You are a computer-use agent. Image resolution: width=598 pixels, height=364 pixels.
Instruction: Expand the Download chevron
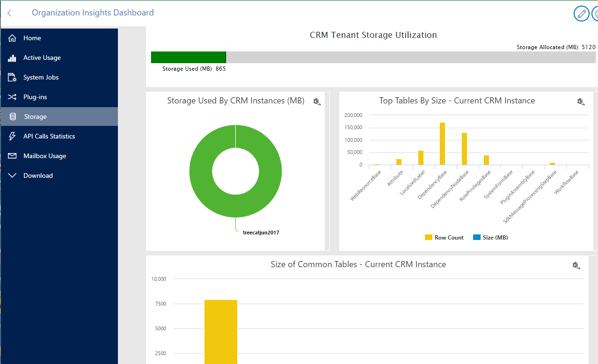(13, 175)
